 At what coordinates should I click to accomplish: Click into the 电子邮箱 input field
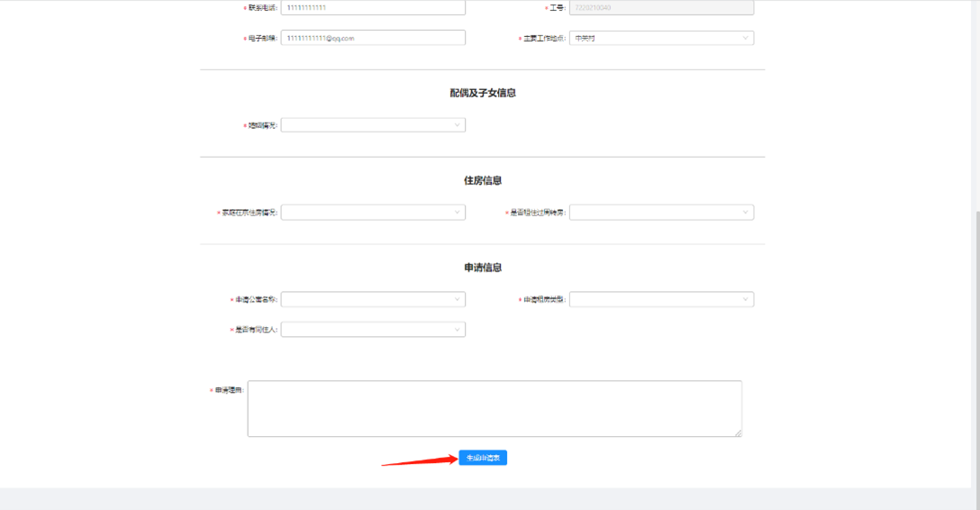[x=373, y=38]
